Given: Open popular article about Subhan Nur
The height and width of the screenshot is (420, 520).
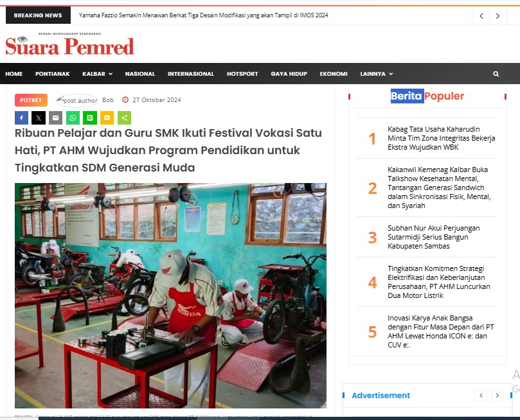Looking at the screenshot, I should coord(434,237).
